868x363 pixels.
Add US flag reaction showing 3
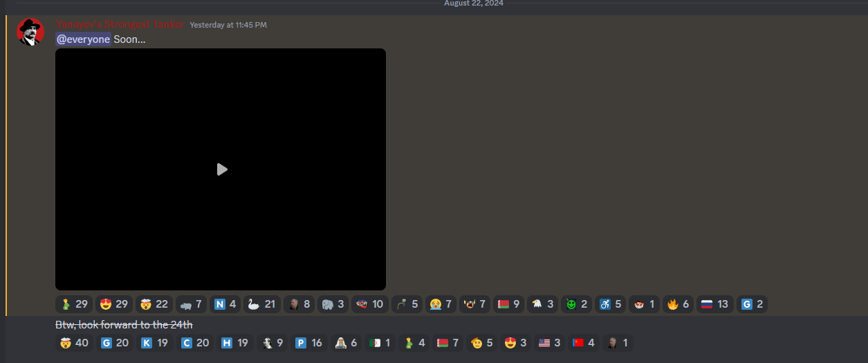pyautogui.click(x=549, y=343)
